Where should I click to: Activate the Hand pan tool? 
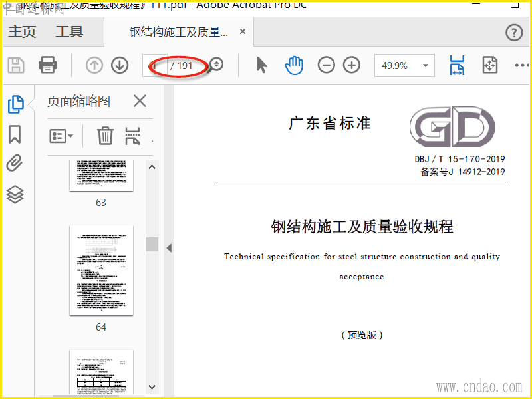[294, 65]
